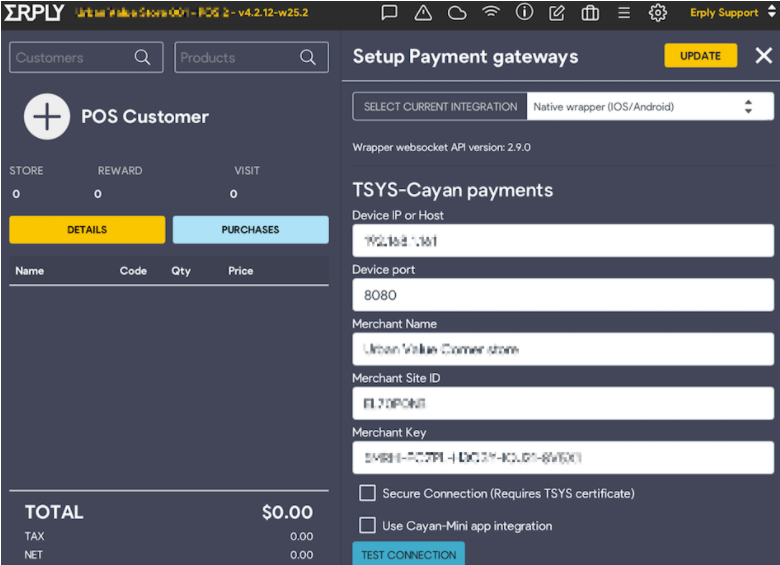Click the Qty column header
780x565 pixels.
tap(181, 271)
